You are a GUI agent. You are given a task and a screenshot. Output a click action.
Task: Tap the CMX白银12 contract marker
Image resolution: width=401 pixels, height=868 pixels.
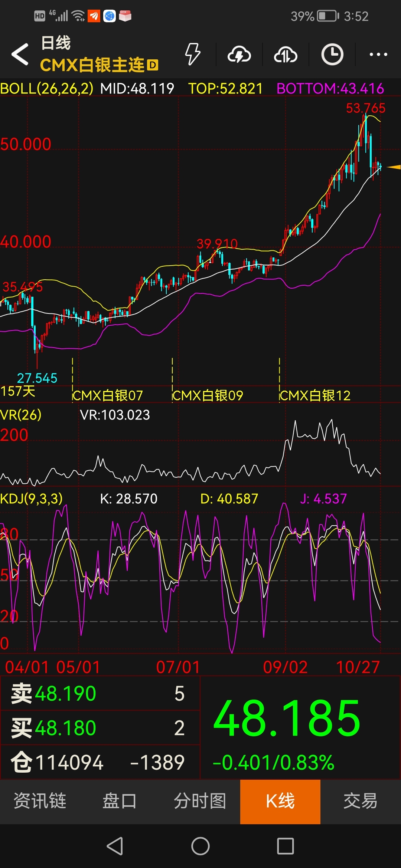[315, 395]
